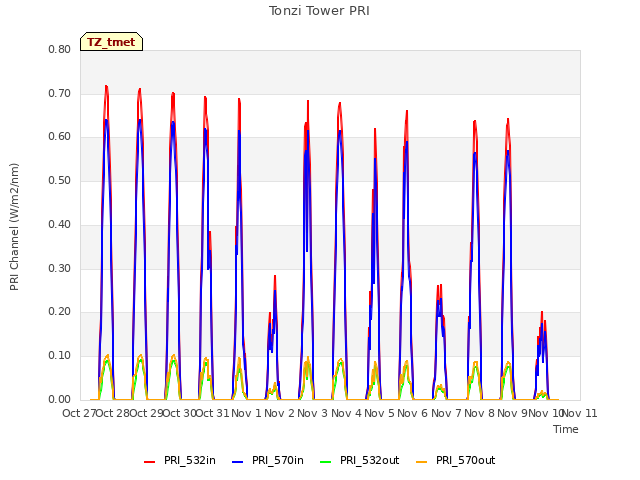Image resolution: width=640 pixels, height=480 pixels.
Task: Click the 0.00 y-axis tick label
Action: tap(60, 400)
